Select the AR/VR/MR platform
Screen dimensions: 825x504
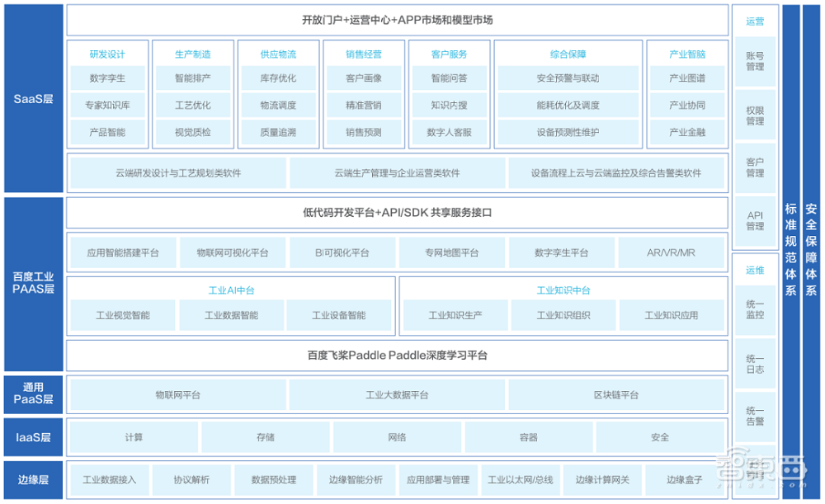coord(672,252)
